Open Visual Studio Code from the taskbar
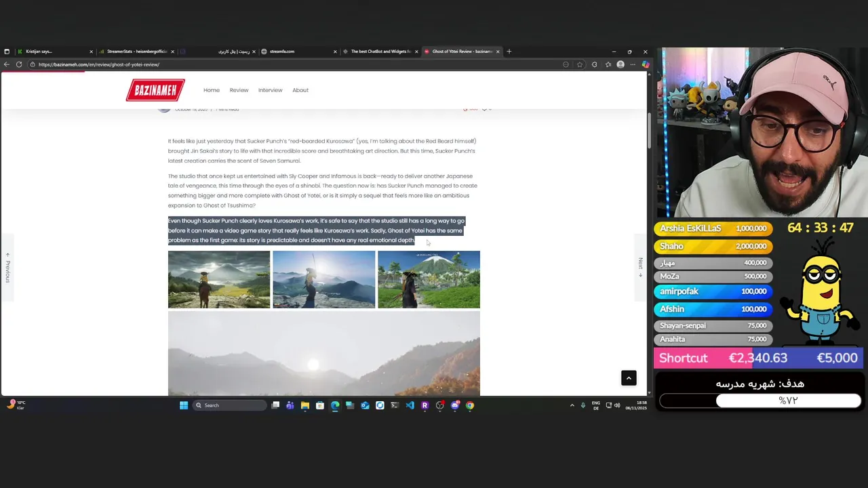The height and width of the screenshot is (488, 868). pos(410,405)
